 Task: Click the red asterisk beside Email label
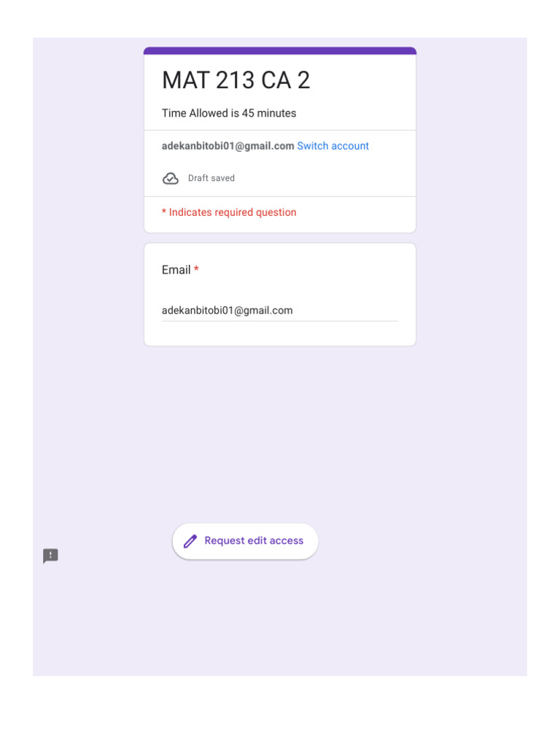tap(196, 270)
